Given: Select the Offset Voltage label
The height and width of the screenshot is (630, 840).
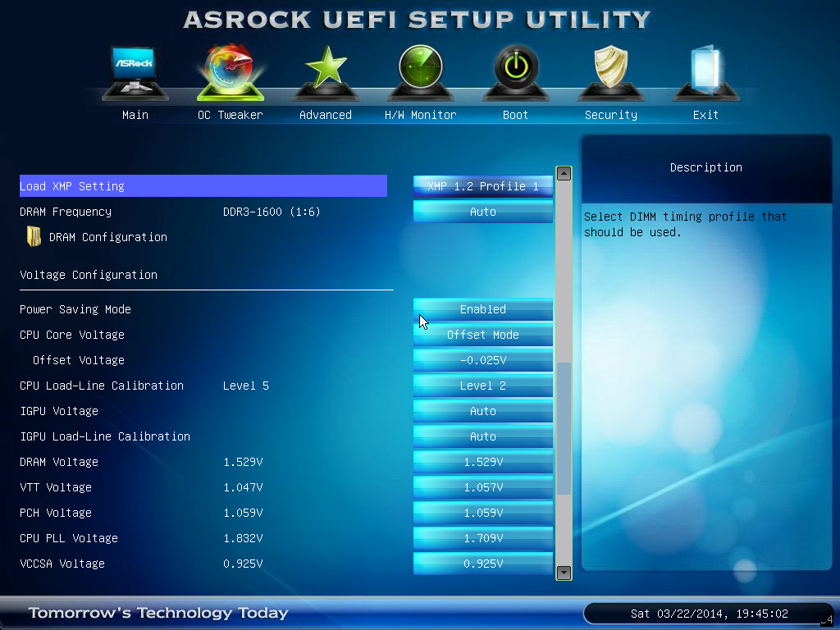Looking at the screenshot, I should coord(78,360).
